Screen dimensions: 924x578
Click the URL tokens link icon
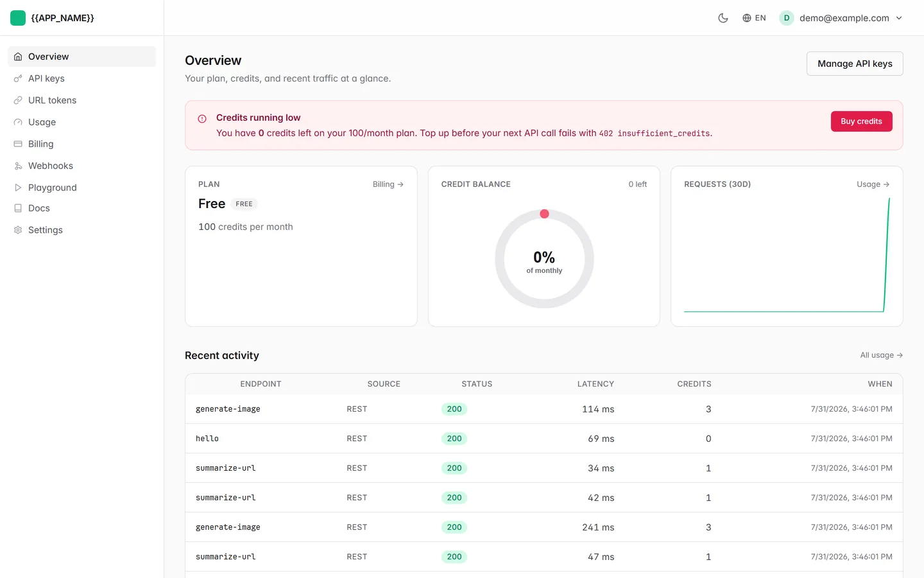pyautogui.click(x=18, y=100)
